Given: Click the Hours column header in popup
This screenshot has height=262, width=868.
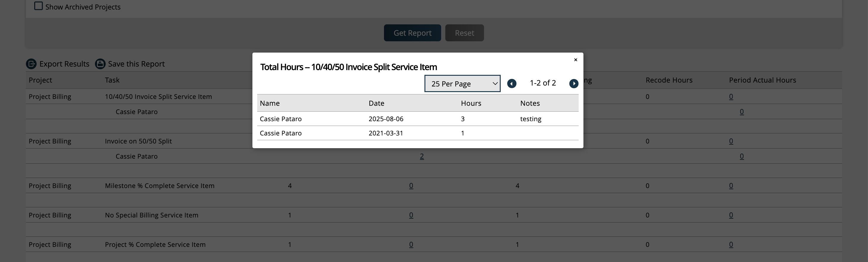Looking at the screenshot, I should click(x=471, y=103).
